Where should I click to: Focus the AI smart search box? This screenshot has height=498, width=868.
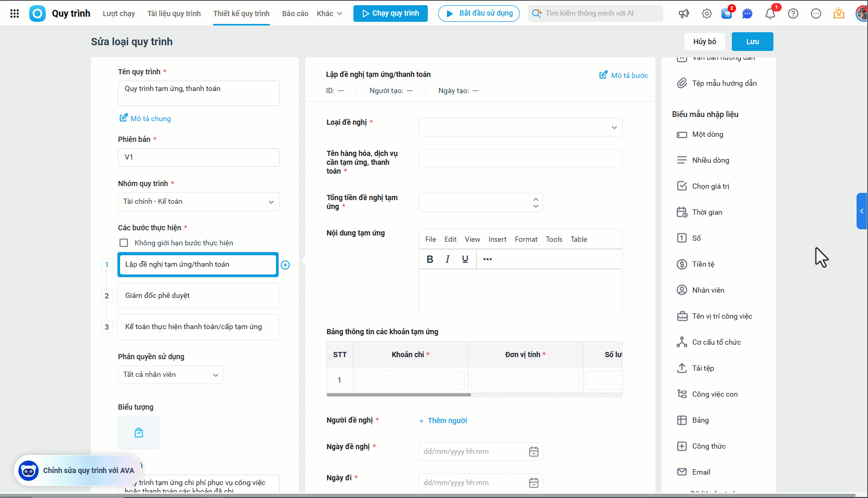596,14
